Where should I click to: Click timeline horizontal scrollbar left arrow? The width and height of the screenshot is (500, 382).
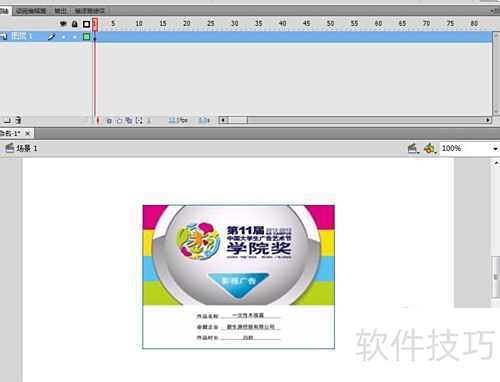point(223,120)
